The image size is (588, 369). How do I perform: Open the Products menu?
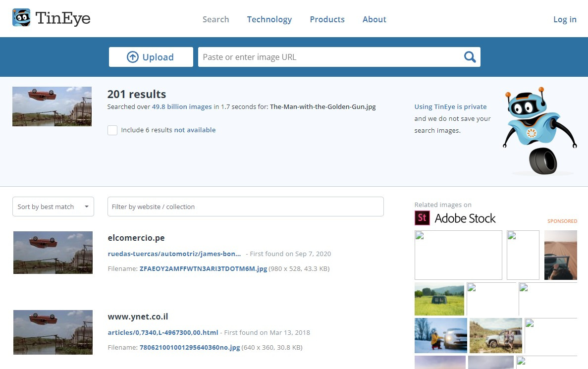327,19
